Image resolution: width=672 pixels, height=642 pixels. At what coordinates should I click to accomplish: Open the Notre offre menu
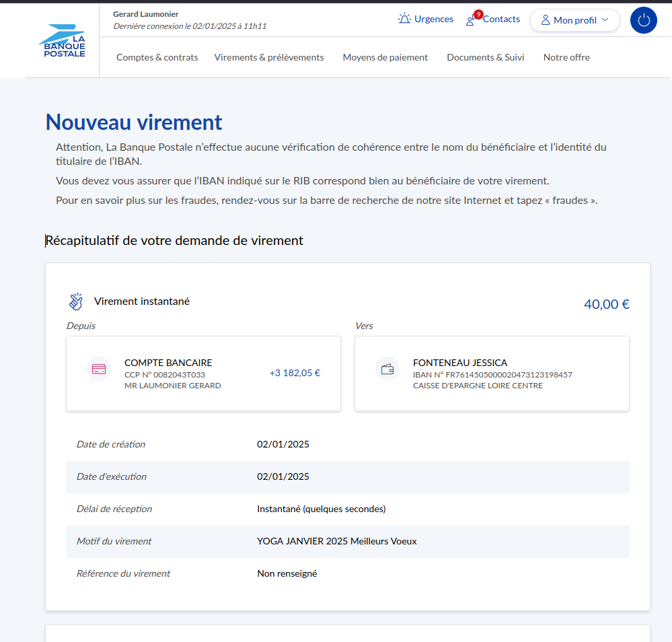[566, 57]
